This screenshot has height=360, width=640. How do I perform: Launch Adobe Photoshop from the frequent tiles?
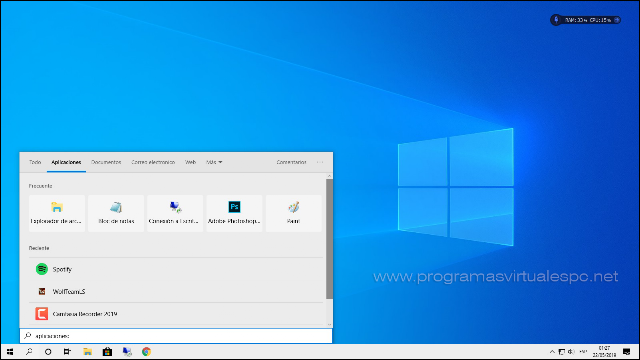(234, 213)
